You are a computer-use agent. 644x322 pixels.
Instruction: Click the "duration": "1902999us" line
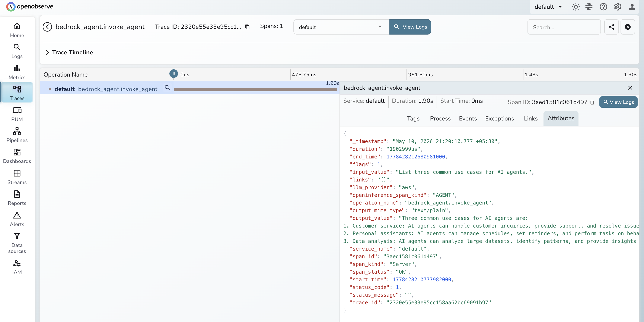386,149
